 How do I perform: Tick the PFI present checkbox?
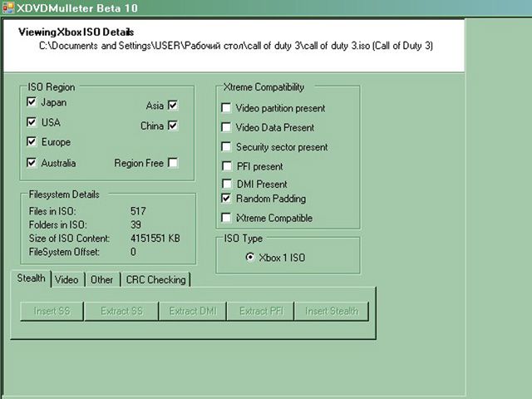point(227,166)
